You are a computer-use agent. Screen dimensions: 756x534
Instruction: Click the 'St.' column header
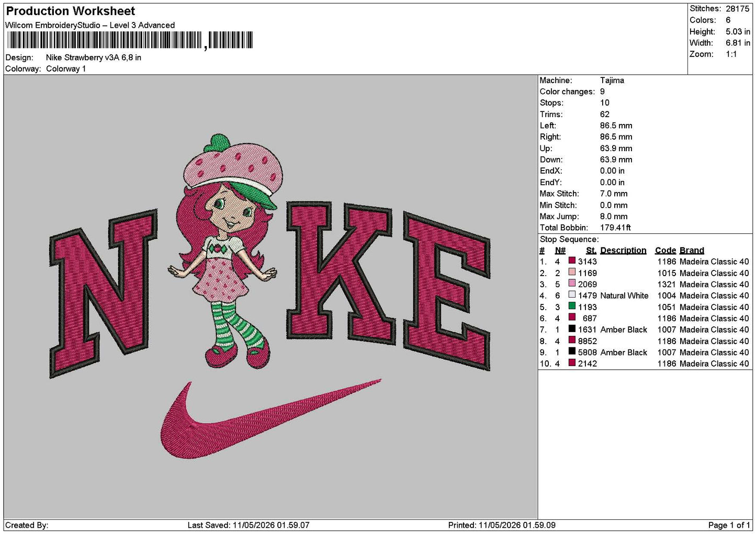[x=591, y=251]
